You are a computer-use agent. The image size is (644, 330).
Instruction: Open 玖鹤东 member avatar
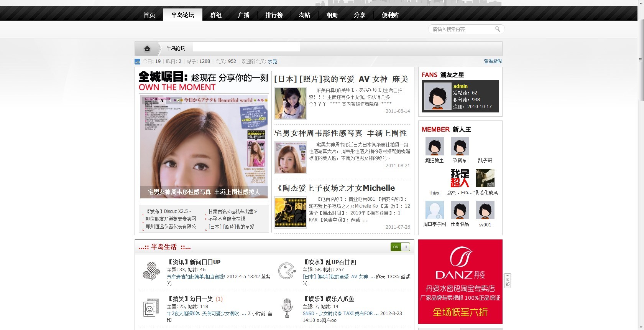point(460,146)
